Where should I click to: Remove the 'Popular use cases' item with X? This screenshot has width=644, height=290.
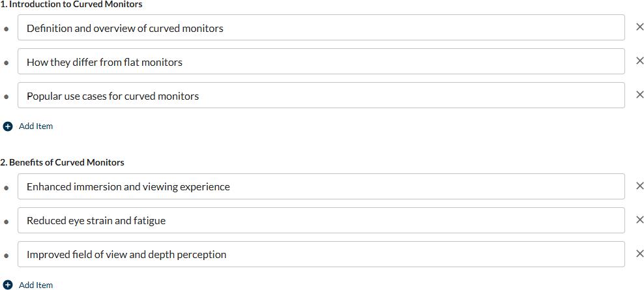639,95
